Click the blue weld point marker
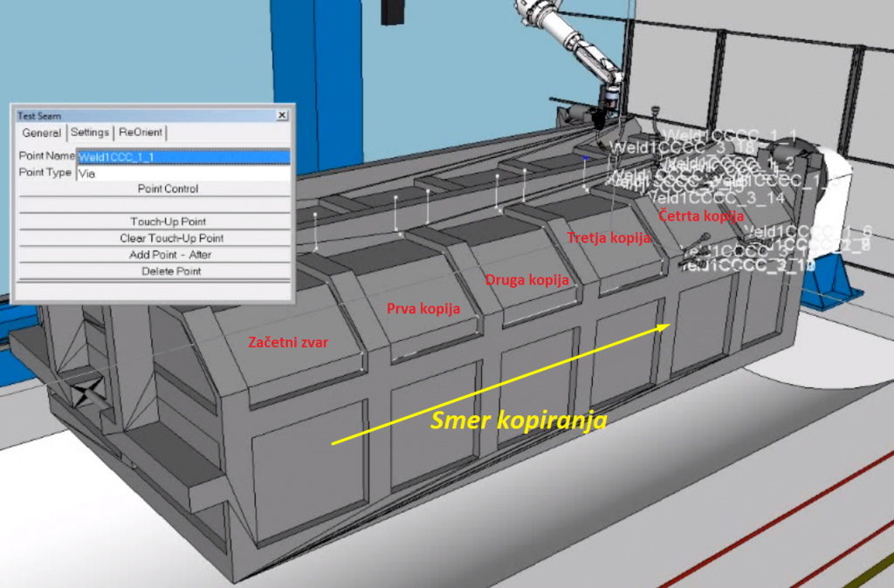The width and height of the screenshot is (894, 588). pyautogui.click(x=586, y=158)
